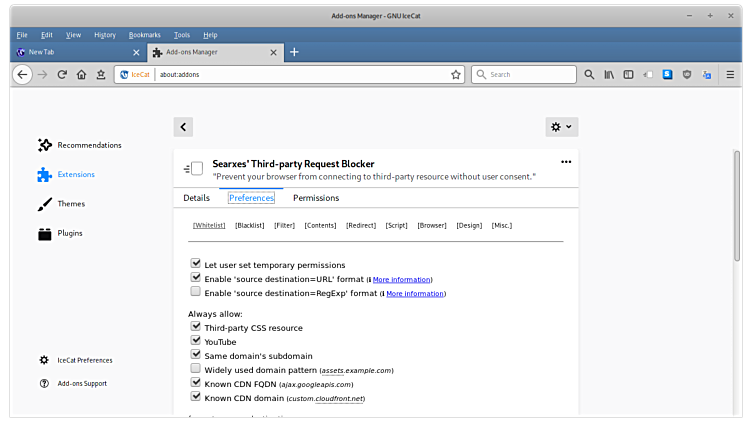This screenshot has width=752, height=423.
Task: Open Plugins section in sidebar
Action: 69,233
